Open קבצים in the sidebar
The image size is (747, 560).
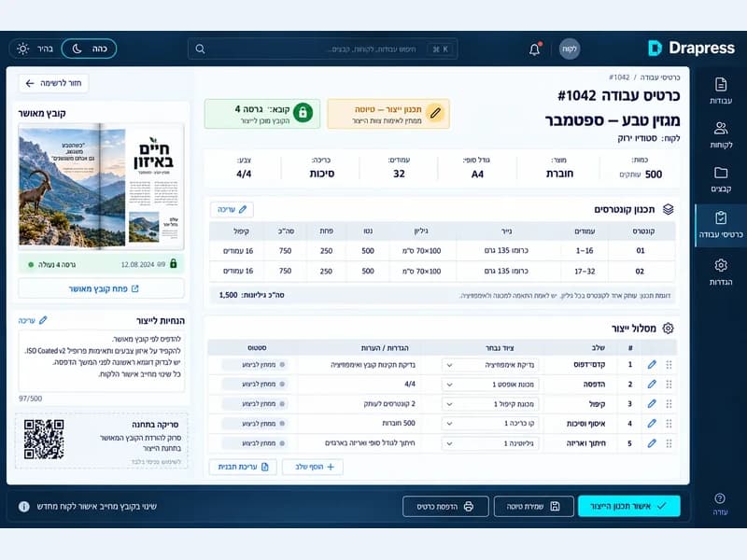(720, 179)
